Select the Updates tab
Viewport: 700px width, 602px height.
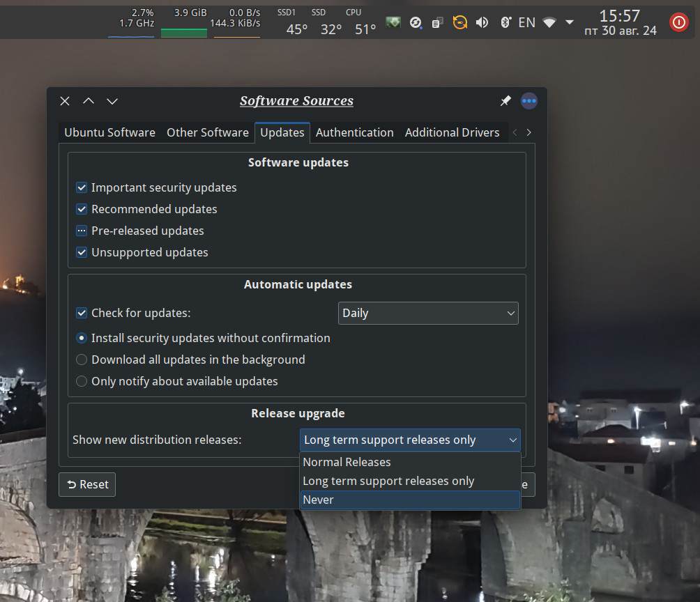(282, 132)
